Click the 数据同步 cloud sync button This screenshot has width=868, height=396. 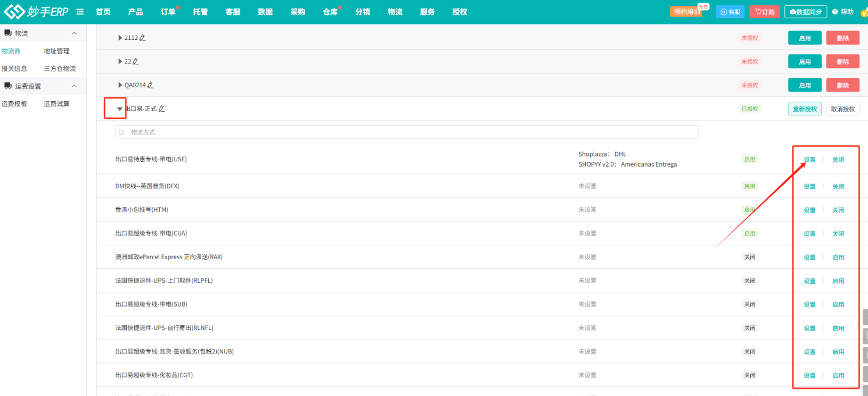tap(805, 12)
